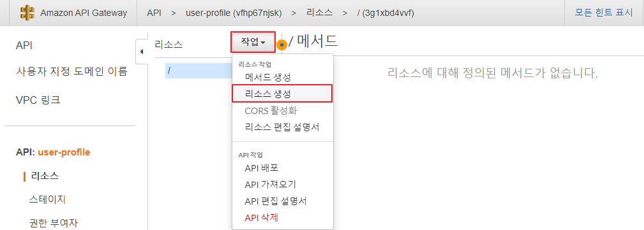This screenshot has height=230, width=644.
Task: Click the 리소스 작업 section label
Action: click(x=255, y=64)
